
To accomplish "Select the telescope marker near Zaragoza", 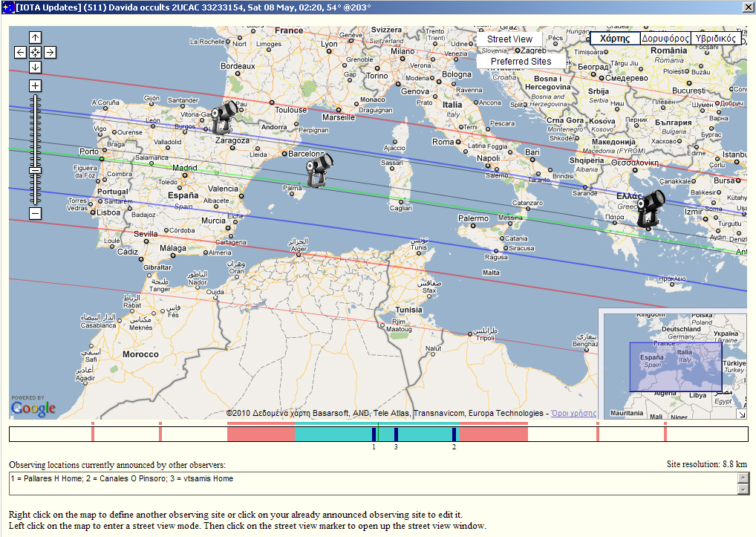I will (x=224, y=117).
